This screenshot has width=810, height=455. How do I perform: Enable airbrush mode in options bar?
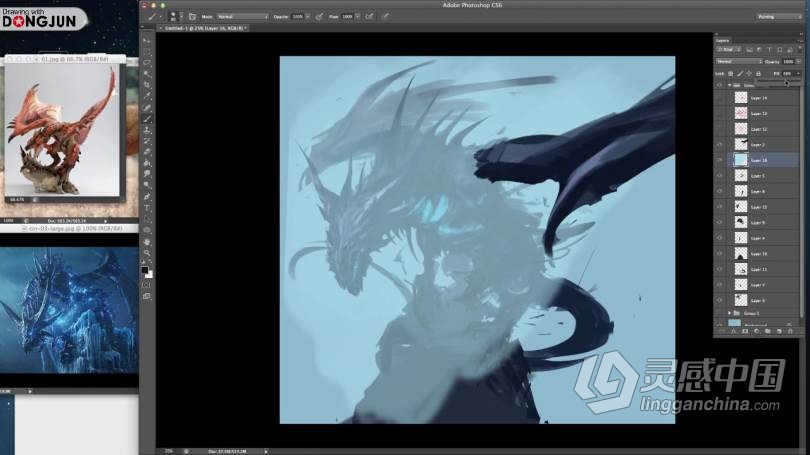(x=369, y=17)
